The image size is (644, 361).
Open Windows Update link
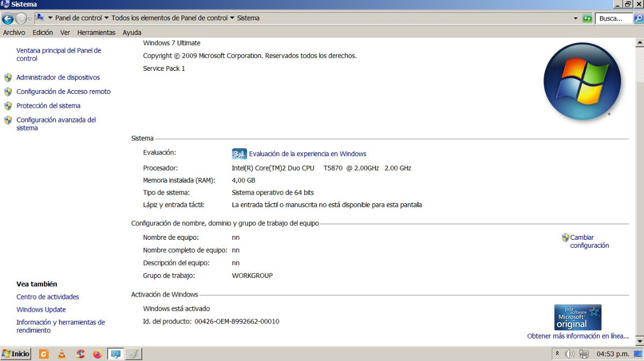click(x=41, y=310)
